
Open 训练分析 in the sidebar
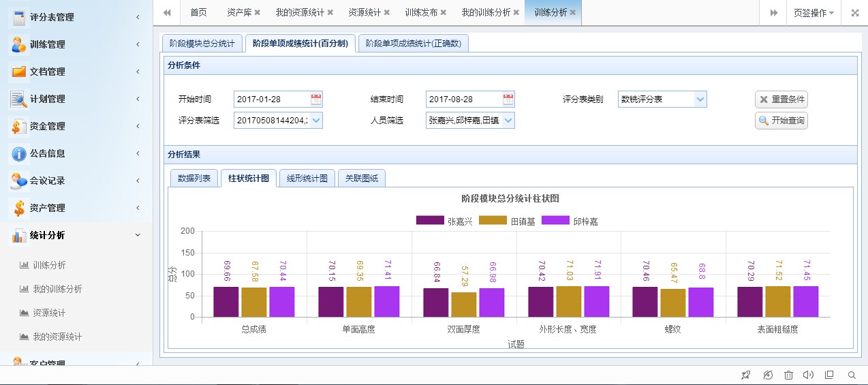[x=50, y=265]
